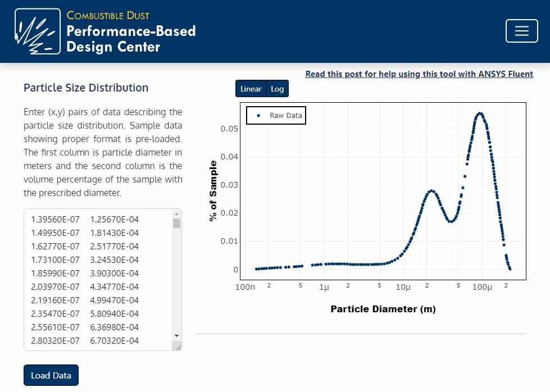
Task: Click value 3.90300E-04 in data
Action: pos(115,273)
